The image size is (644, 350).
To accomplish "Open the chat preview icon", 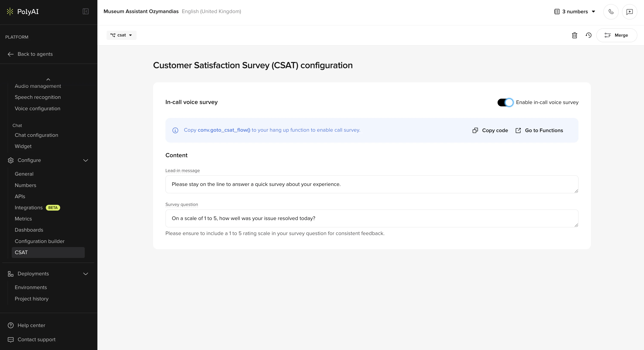I will (629, 12).
